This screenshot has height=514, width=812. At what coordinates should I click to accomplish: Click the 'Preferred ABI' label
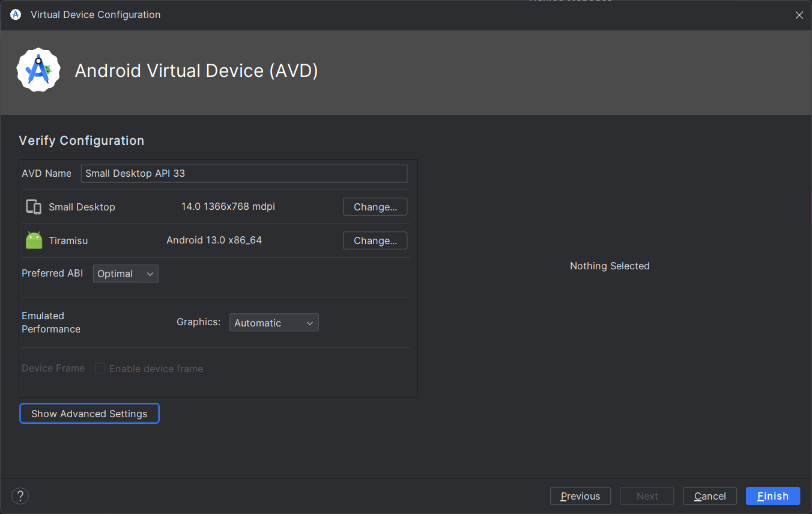[52, 273]
